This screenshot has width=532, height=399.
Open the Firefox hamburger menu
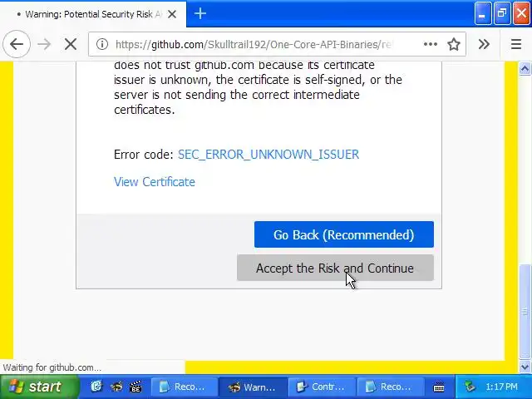[x=516, y=44]
